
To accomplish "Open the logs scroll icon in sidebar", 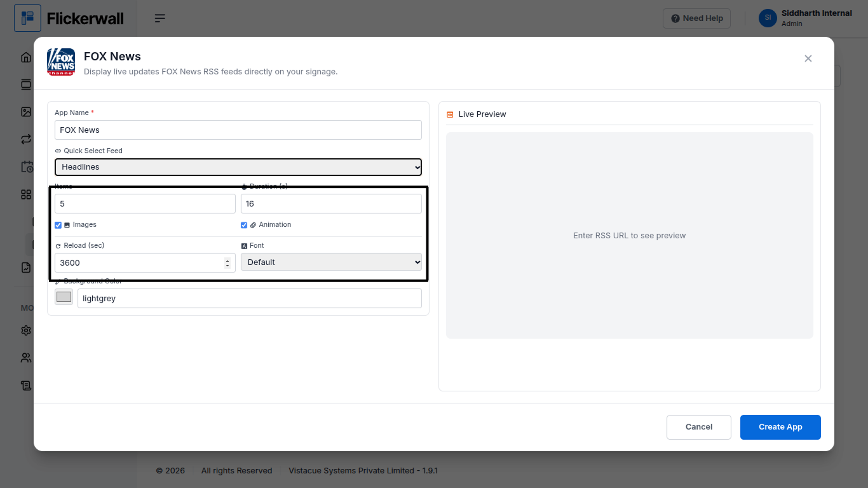I will [26, 385].
